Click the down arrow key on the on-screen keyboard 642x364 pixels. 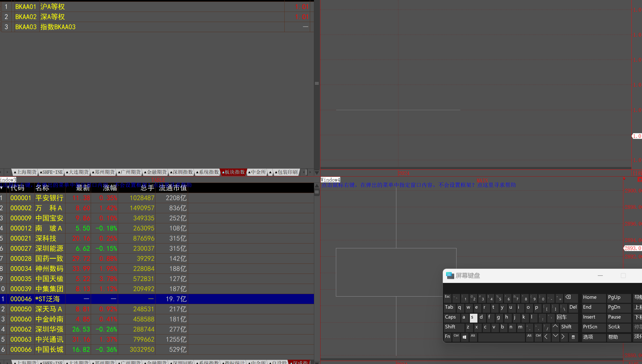point(555,337)
